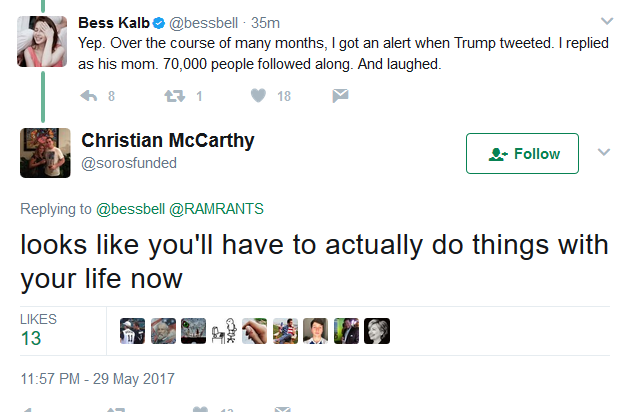Follow Christian McCarthy

pyautogui.click(x=522, y=154)
